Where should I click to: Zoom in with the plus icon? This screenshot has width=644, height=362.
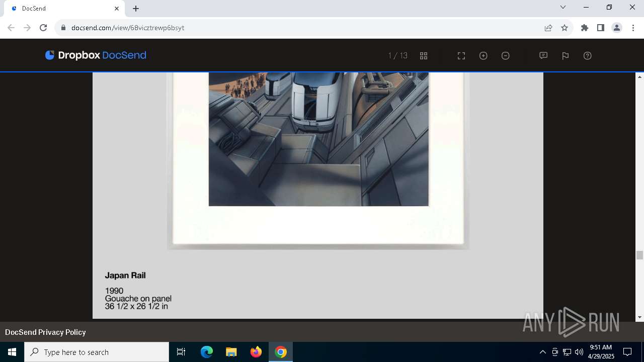(x=484, y=56)
